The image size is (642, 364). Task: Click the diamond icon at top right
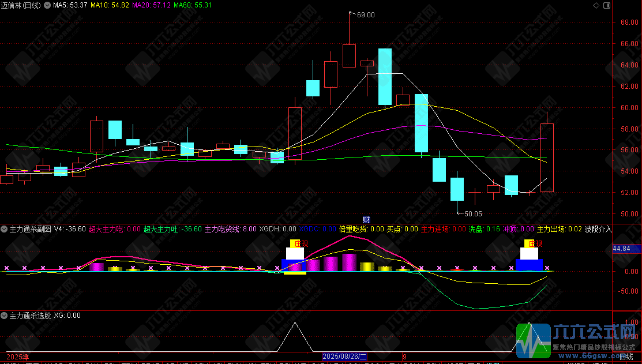[596, 5]
